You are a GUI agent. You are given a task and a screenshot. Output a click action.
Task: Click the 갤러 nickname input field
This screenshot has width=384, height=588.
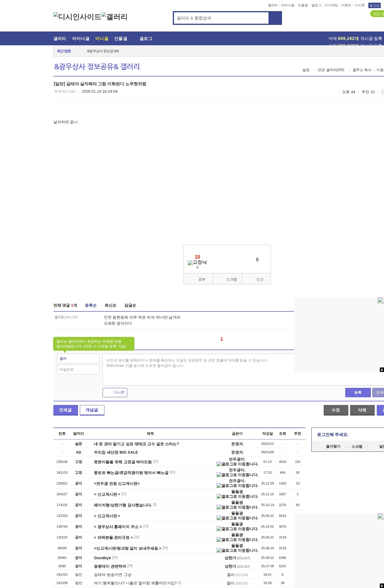[78, 358]
